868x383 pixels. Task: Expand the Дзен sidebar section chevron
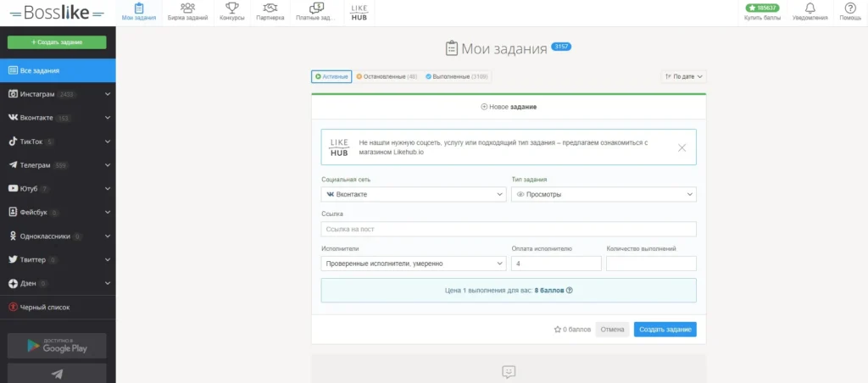tap(108, 283)
